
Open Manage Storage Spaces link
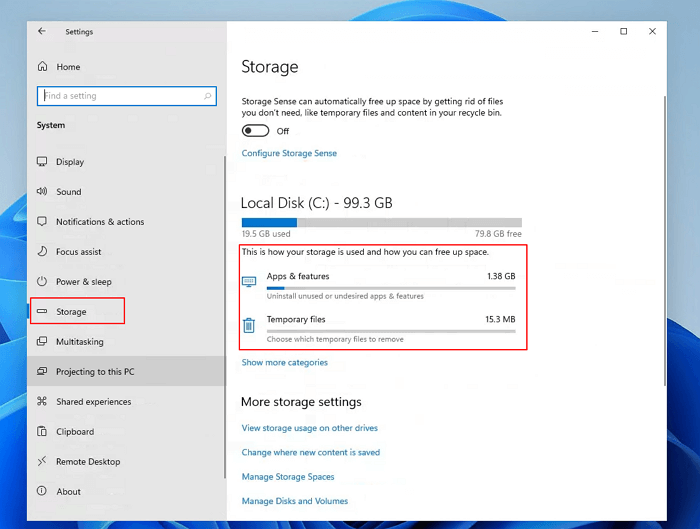(x=288, y=477)
